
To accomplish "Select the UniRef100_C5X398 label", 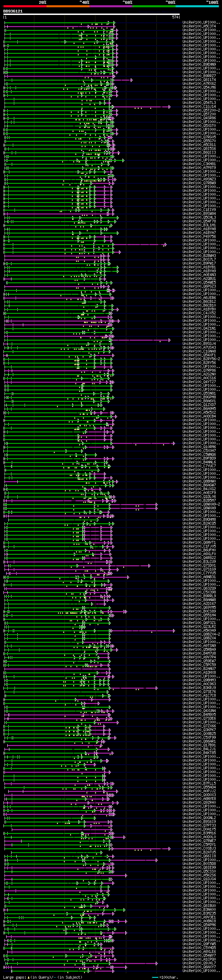I will pyautogui.click(x=199, y=592).
